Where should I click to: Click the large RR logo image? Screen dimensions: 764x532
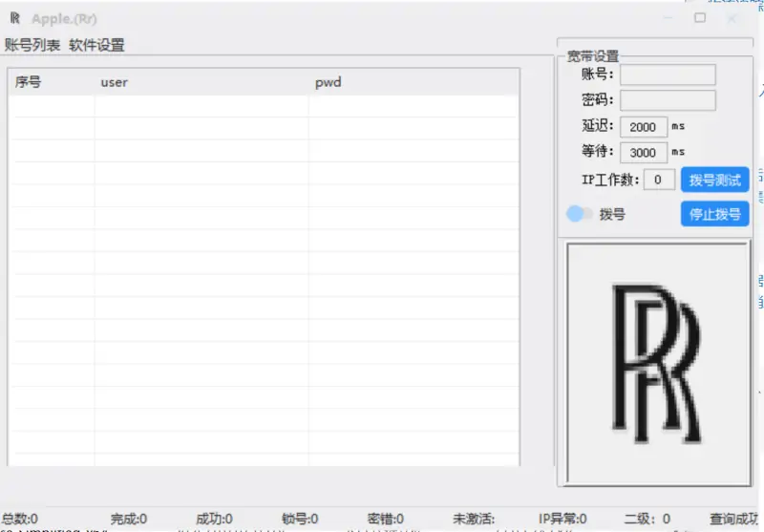[x=656, y=361]
